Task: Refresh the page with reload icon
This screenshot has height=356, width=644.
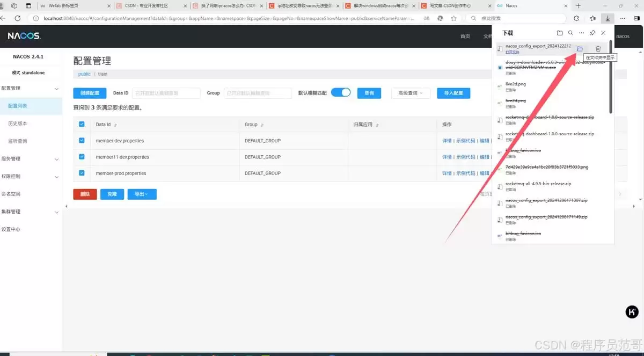Action: coord(17,18)
